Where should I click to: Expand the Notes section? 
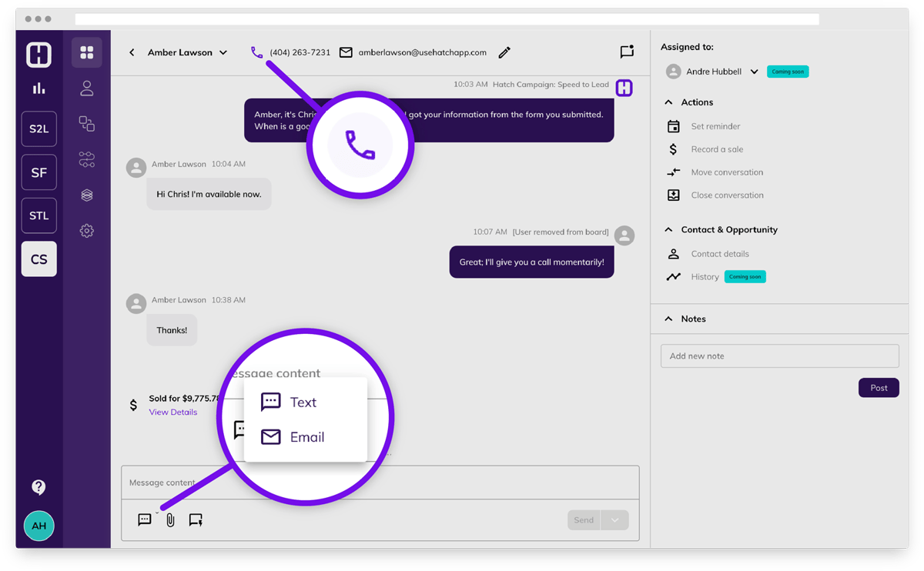pyautogui.click(x=669, y=319)
